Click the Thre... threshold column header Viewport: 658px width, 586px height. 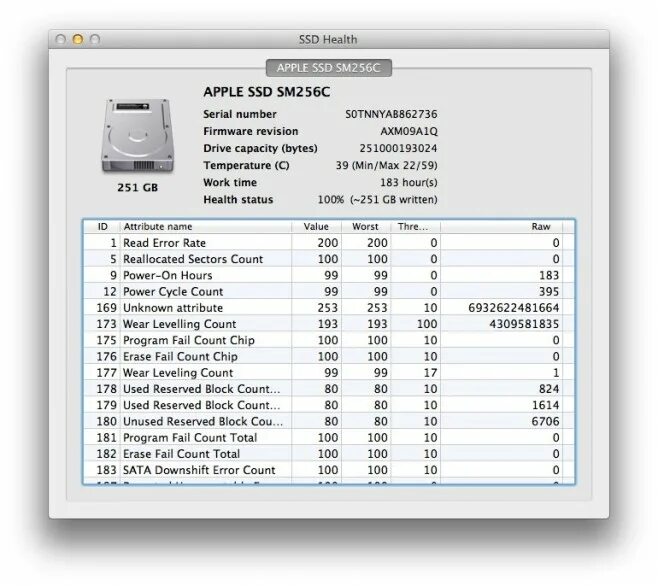(x=415, y=227)
